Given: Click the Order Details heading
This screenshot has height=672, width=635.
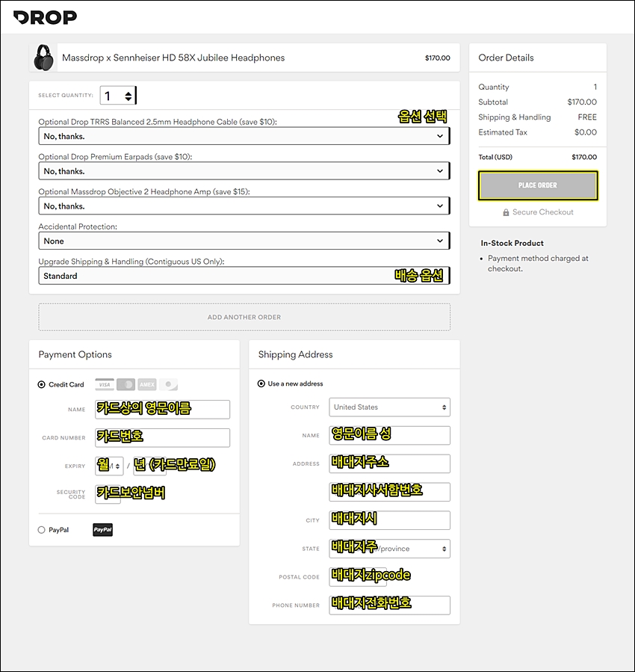Looking at the screenshot, I should [506, 58].
